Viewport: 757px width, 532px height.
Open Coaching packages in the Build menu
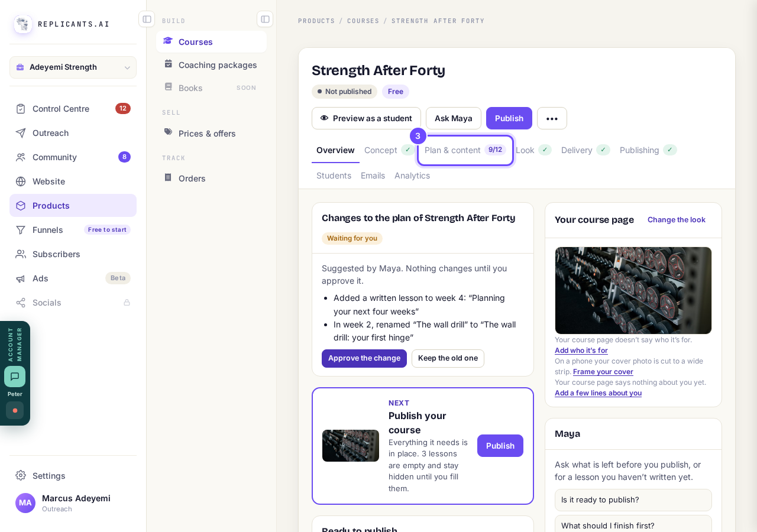211,64
